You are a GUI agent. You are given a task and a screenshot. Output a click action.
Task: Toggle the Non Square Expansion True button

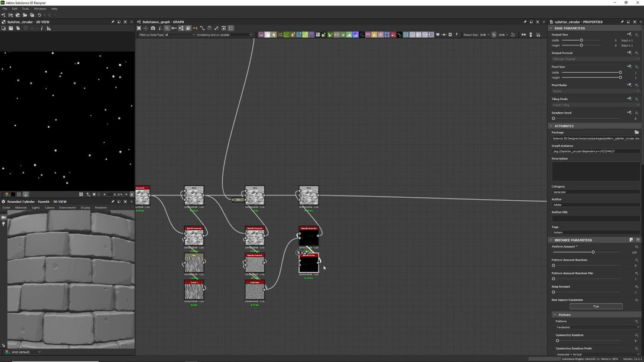coord(596,306)
